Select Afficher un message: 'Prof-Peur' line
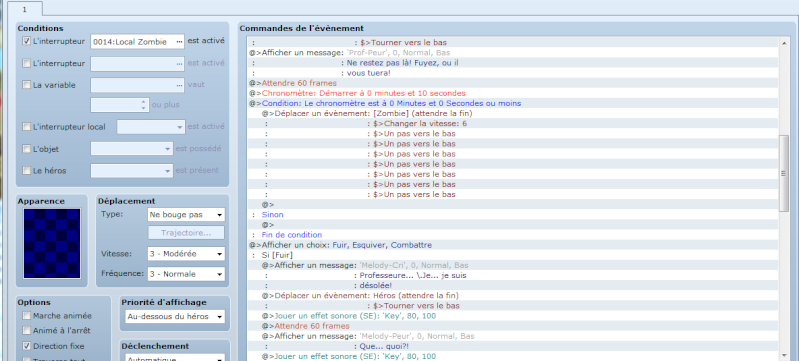 click(x=512, y=53)
